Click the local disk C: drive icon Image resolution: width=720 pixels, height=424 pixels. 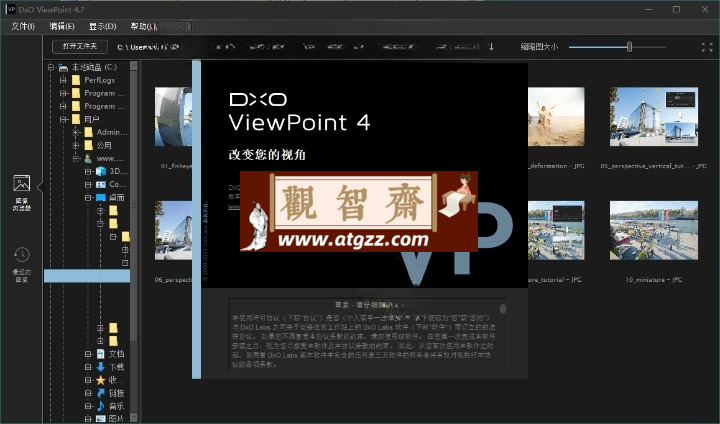(63, 68)
